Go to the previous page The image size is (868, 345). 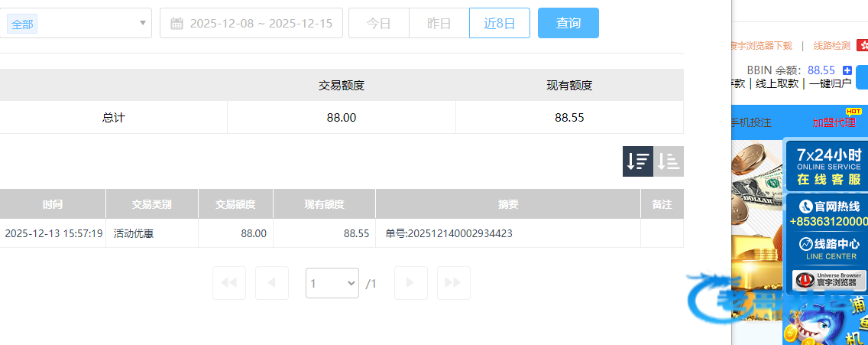[x=271, y=283]
